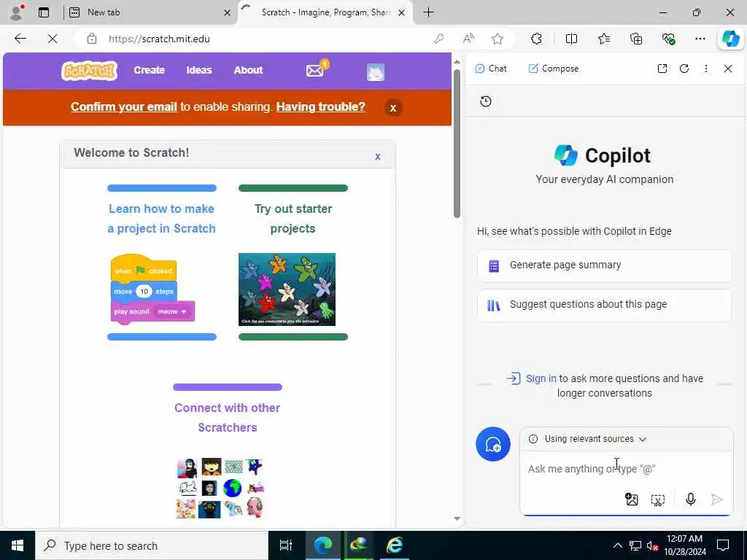Open Copilot more options menu
Screen dimensions: 747x560
(x=706, y=69)
